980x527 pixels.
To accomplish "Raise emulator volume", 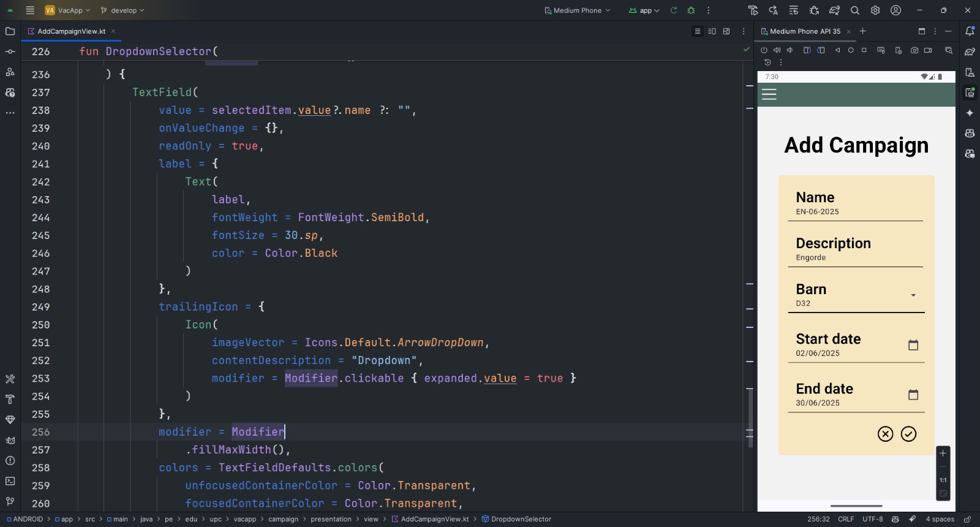I will coord(777,50).
